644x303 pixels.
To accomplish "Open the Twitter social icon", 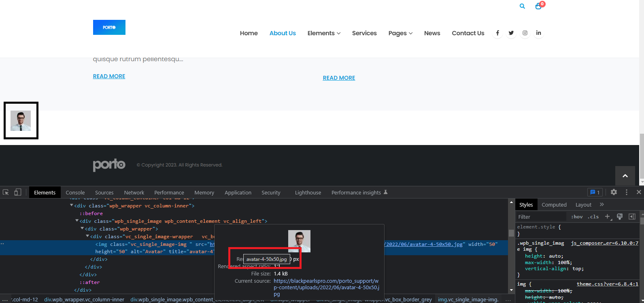I will (511, 33).
